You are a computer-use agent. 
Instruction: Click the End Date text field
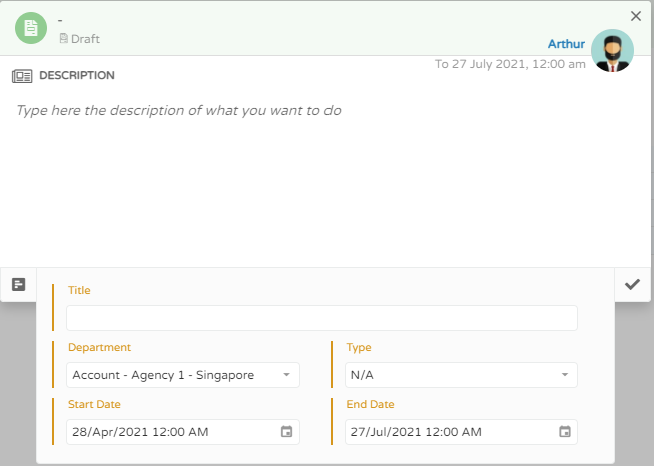click(448, 432)
